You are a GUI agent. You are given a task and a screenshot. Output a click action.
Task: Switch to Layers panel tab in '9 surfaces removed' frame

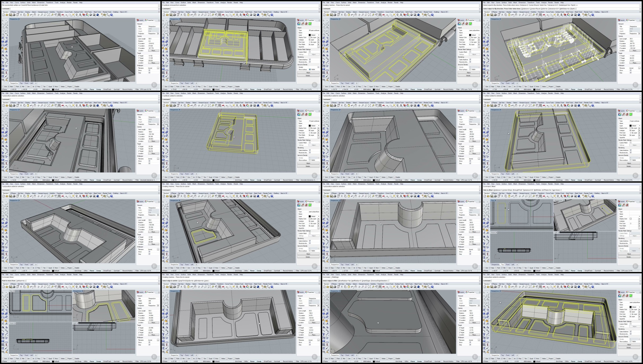pos(300,20)
